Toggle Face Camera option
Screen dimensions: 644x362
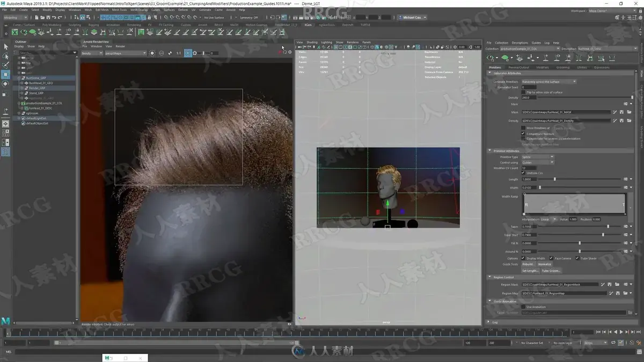click(551, 258)
